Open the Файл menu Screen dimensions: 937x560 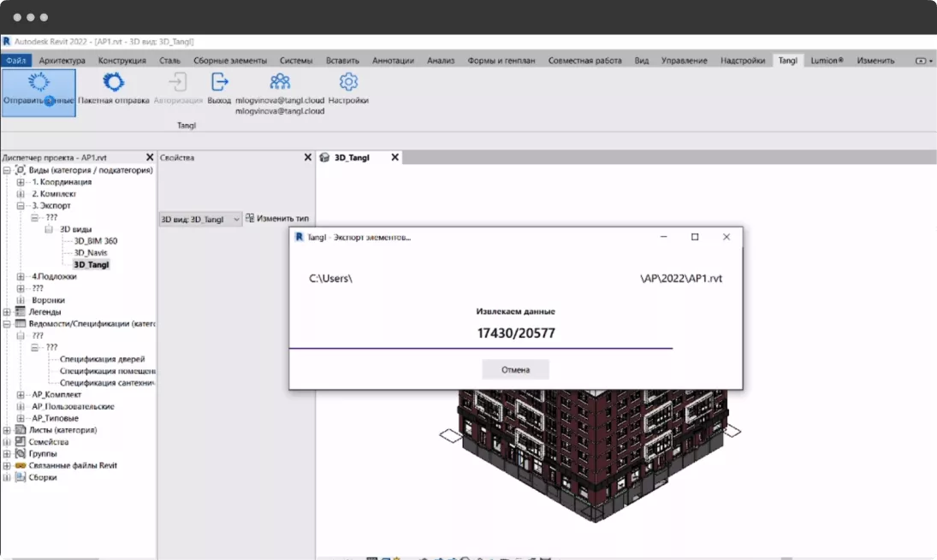point(16,61)
